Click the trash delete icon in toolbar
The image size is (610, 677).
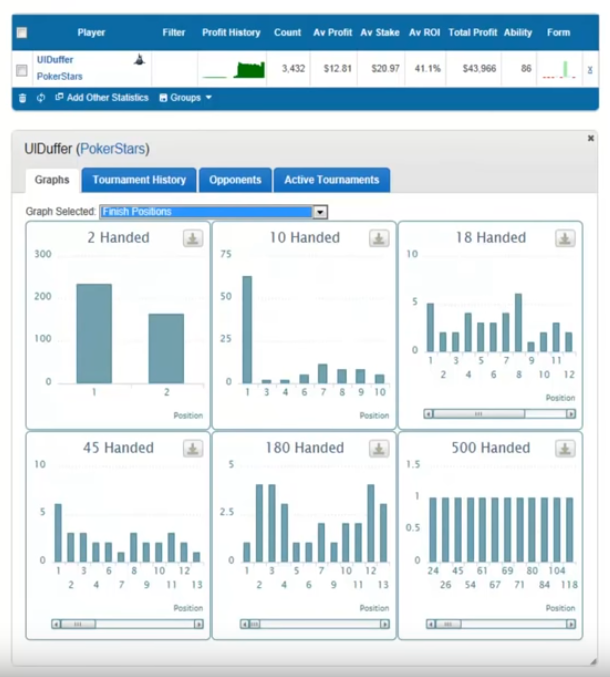(x=22, y=98)
